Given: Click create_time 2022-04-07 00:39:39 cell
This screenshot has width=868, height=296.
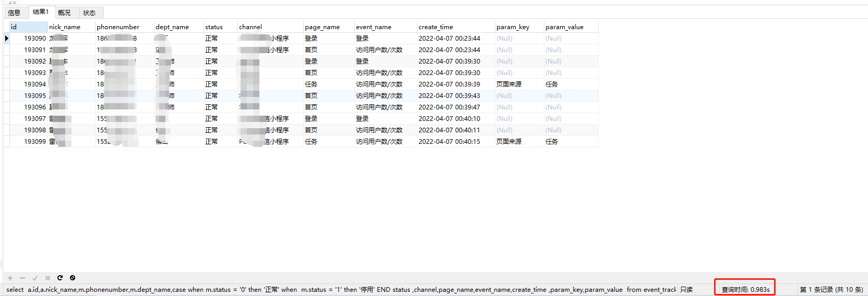Looking at the screenshot, I should pos(456,84).
